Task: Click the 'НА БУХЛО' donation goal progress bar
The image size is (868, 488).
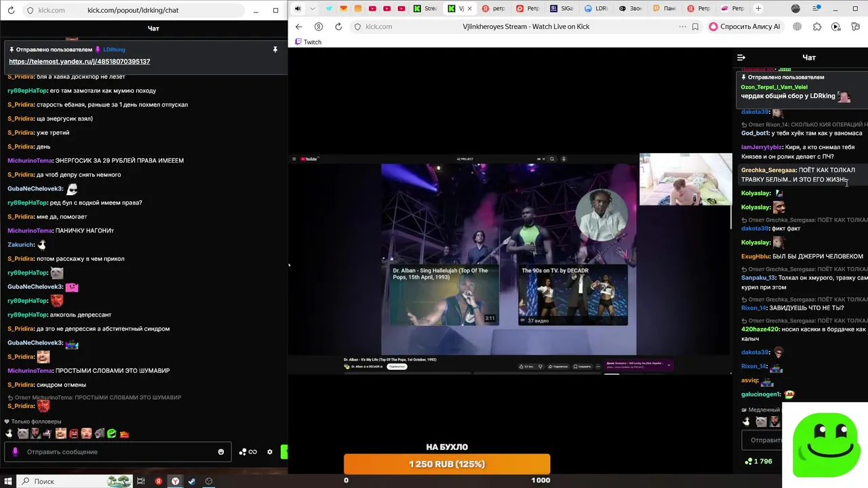Action: pyautogui.click(x=447, y=464)
